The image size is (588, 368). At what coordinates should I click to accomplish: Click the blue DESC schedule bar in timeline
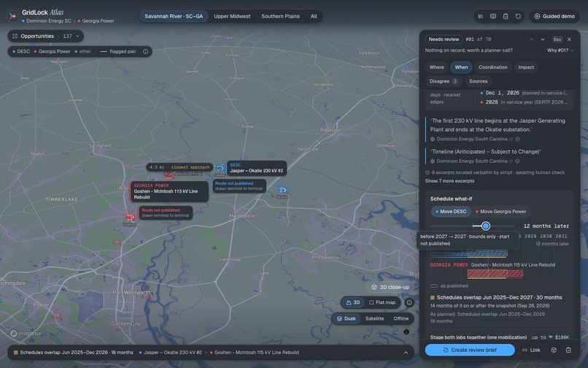click(x=469, y=253)
